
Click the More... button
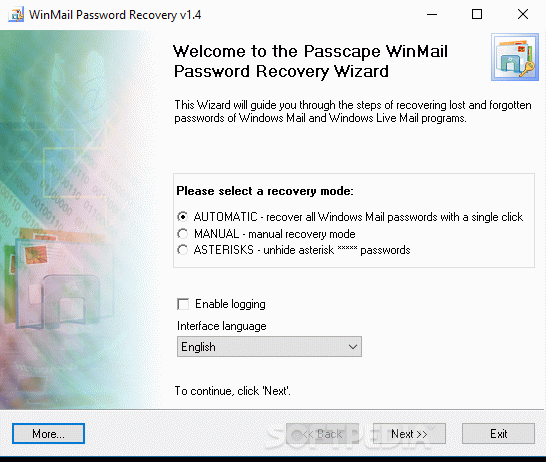click(48, 434)
